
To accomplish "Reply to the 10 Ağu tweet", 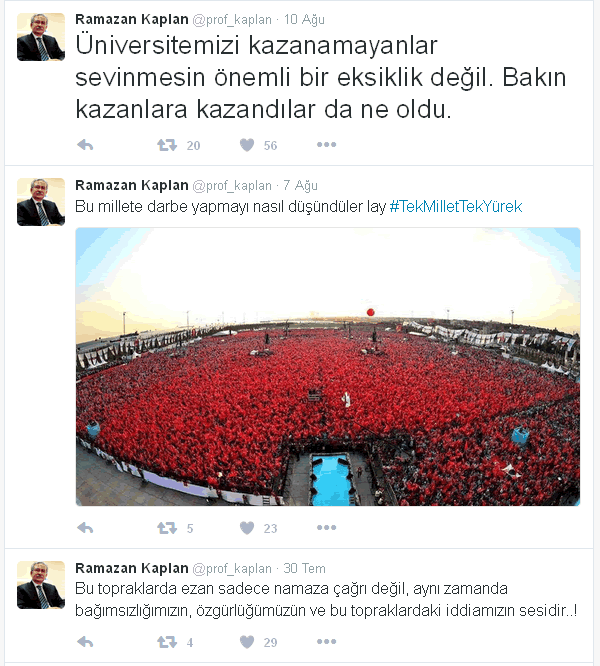I will tap(85, 145).
